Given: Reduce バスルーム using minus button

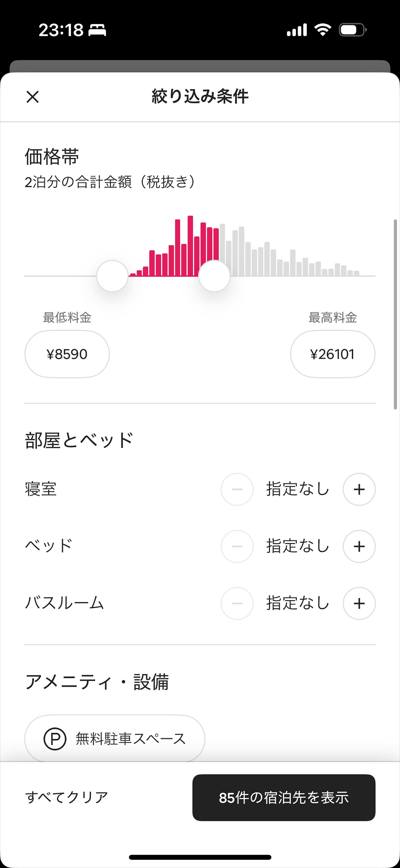Looking at the screenshot, I should click(237, 603).
